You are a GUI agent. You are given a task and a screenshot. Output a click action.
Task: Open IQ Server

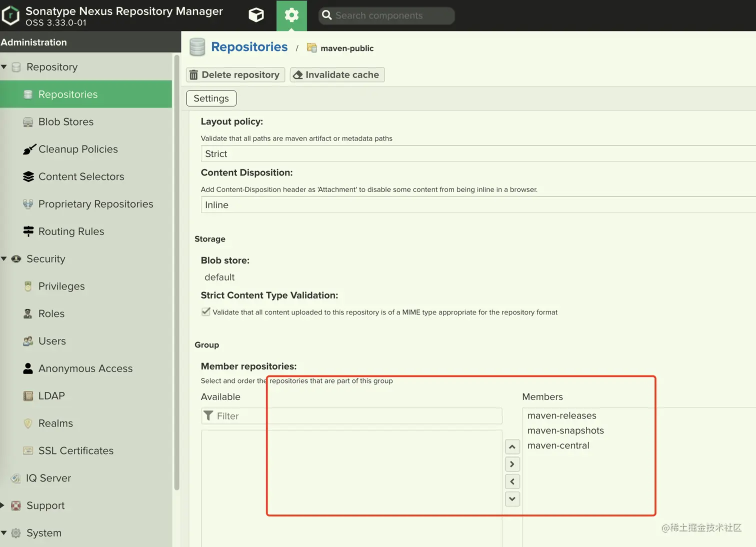tap(48, 478)
